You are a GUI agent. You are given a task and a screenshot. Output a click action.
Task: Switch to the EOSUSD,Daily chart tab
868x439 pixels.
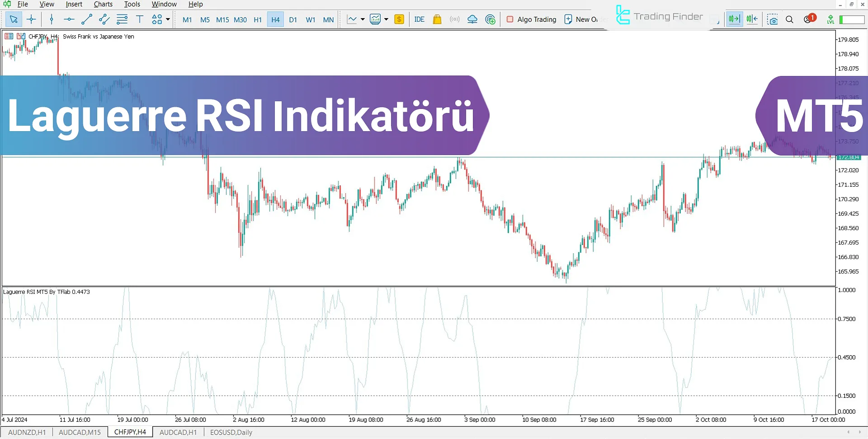point(231,432)
